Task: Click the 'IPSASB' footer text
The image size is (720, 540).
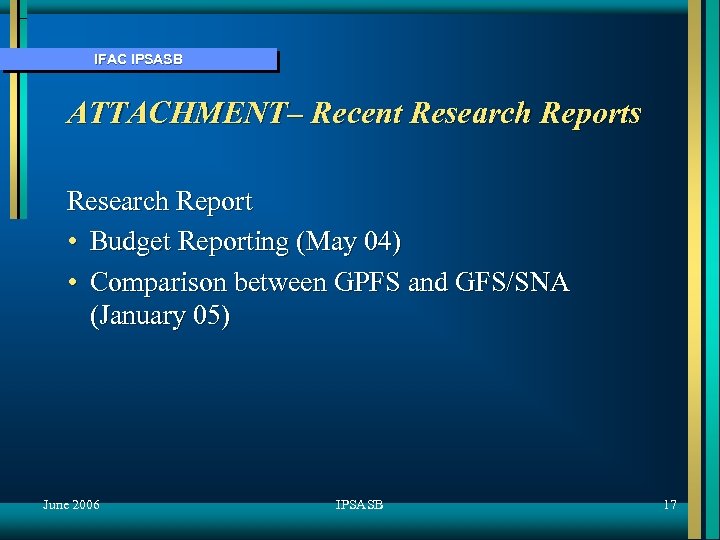Action: [x=359, y=505]
